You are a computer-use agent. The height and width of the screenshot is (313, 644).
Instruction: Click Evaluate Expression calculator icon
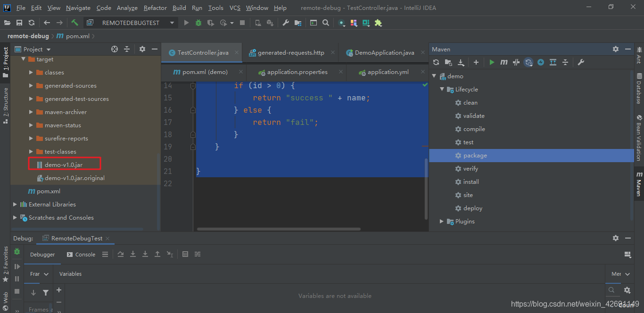(185, 254)
